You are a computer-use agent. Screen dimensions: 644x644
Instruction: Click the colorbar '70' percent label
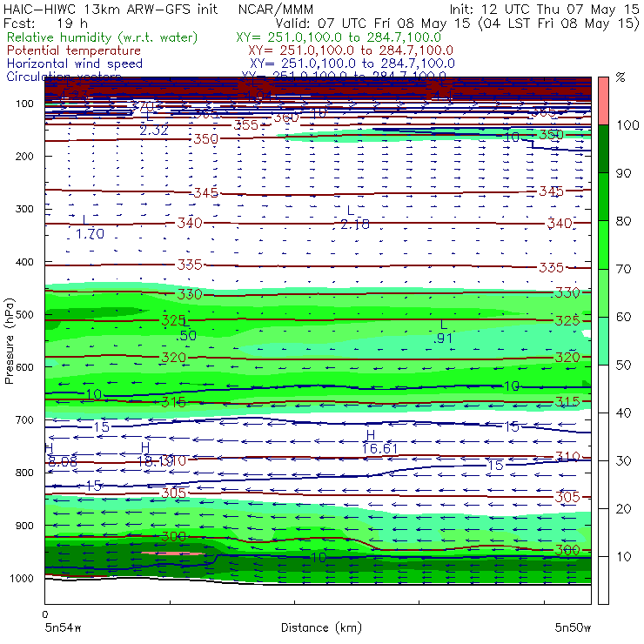pos(623,269)
